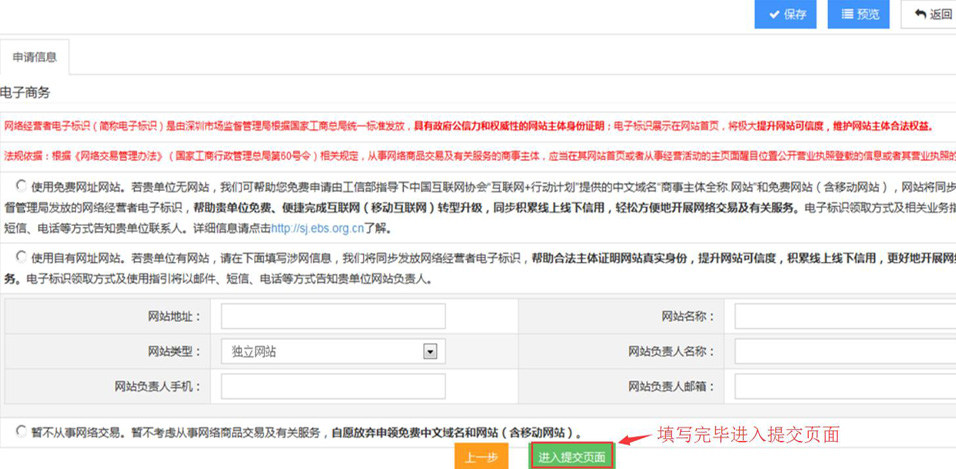Image resolution: width=956 pixels, height=469 pixels.
Task: Click the checkmark icon on the 保存 button
Action: point(772,15)
